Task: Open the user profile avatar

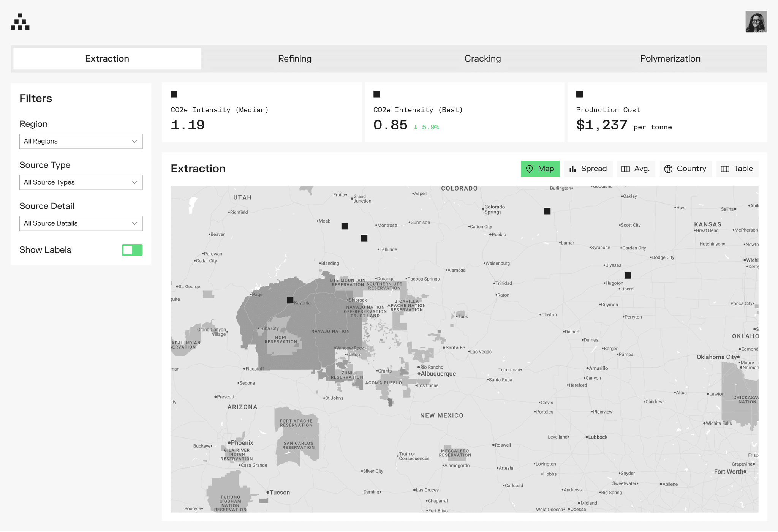Action: [756, 22]
